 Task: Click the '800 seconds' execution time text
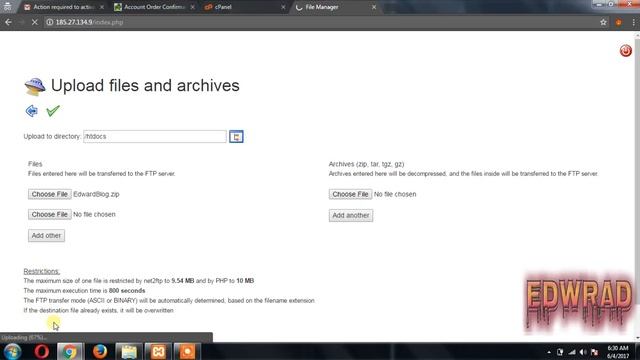(x=127, y=291)
